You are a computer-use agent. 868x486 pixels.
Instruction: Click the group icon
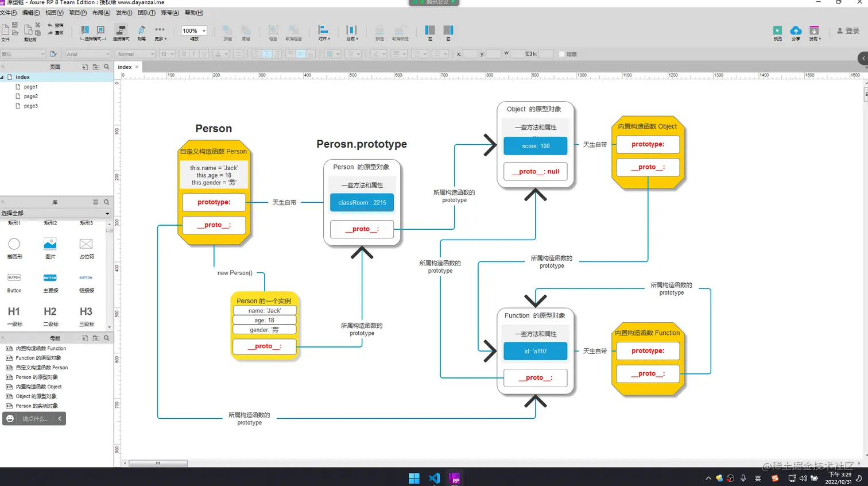click(x=273, y=30)
